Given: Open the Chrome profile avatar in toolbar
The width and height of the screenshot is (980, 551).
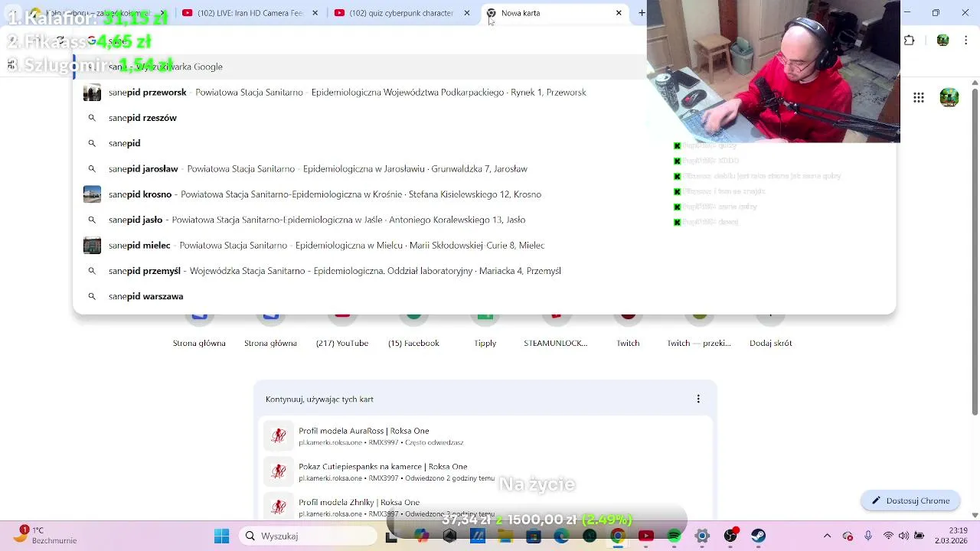Looking at the screenshot, I should (943, 41).
